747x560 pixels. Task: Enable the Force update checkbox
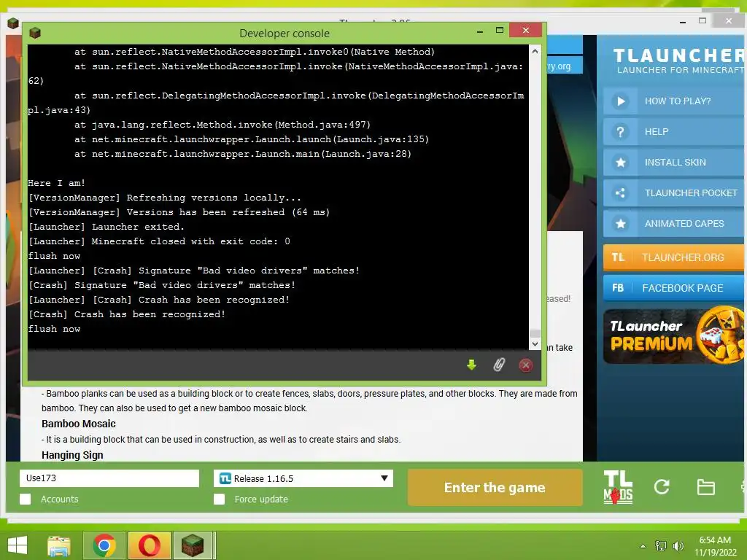(x=219, y=499)
